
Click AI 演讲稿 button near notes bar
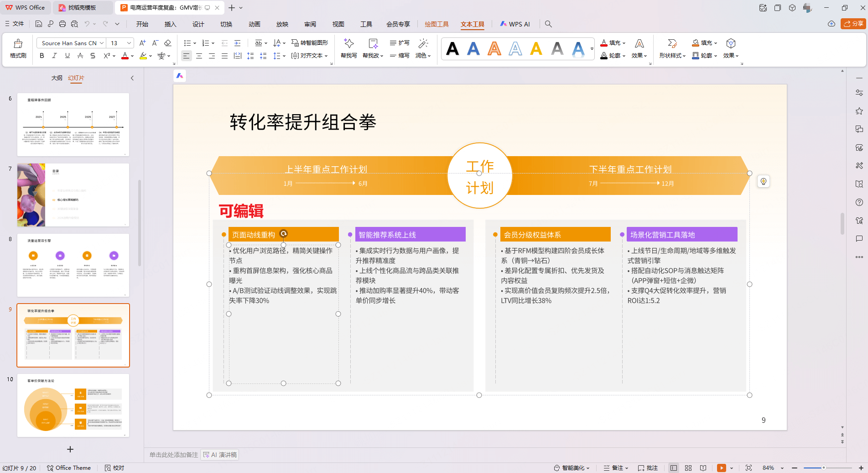tap(219, 454)
